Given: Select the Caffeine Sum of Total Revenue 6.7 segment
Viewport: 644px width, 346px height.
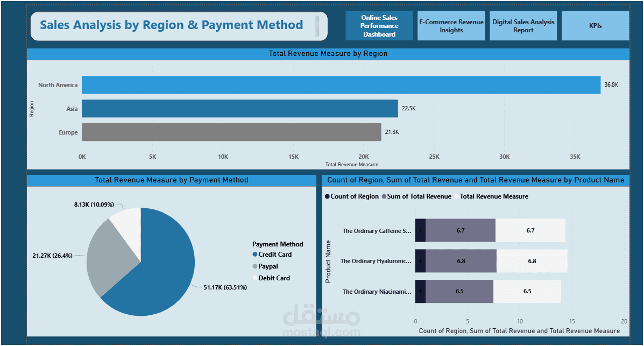Looking at the screenshot, I should 461,230.
